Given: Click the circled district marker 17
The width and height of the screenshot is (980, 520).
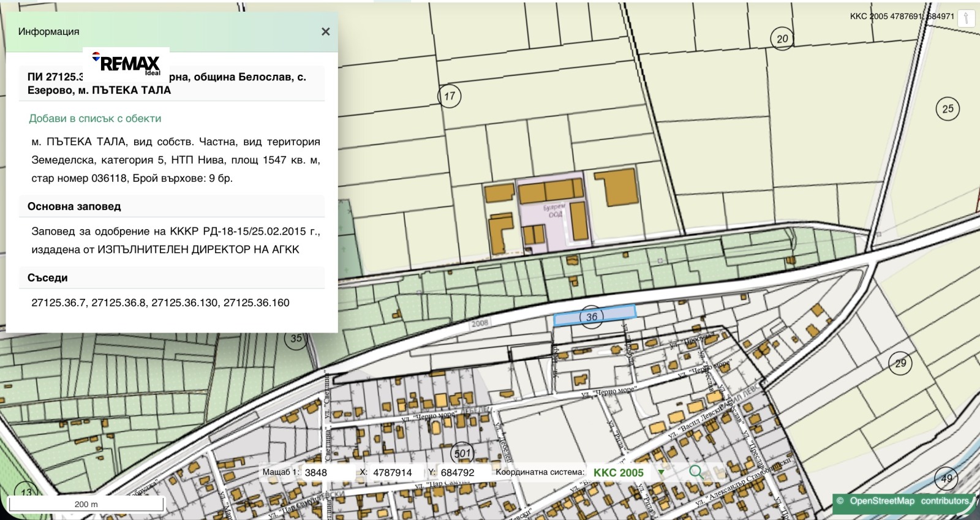Looking at the screenshot, I should 450,96.
